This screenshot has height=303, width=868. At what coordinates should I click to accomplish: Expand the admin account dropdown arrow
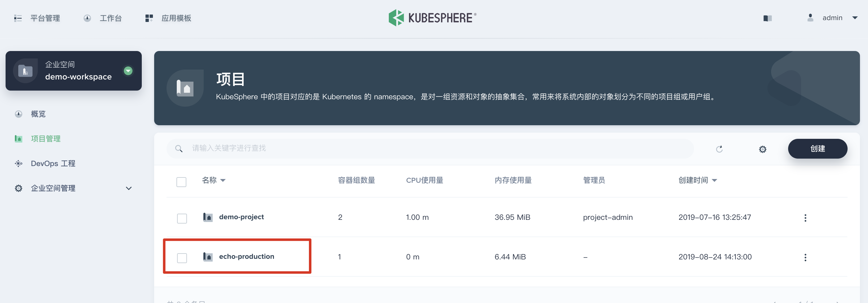(855, 18)
